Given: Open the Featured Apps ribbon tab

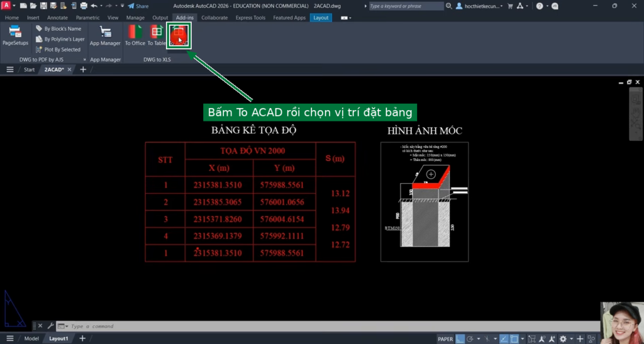Looking at the screenshot, I should (289, 18).
